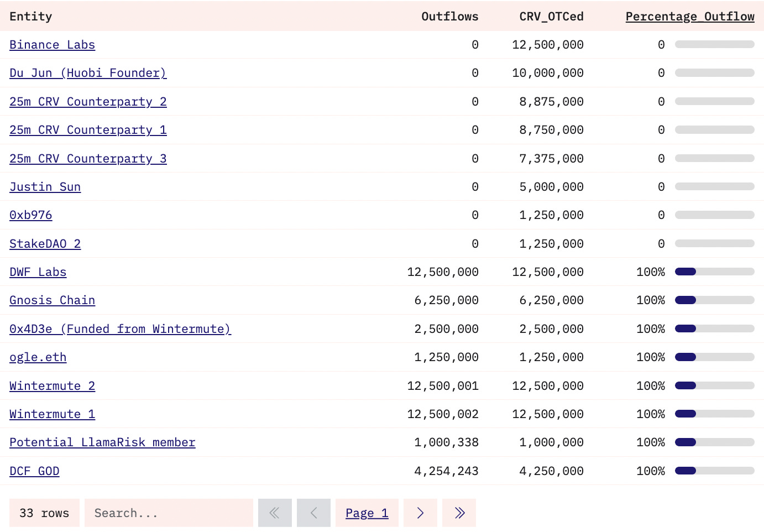Select Wintermute 2 outflows value 12,500,001
The width and height of the screenshot is (764, 532).
pyautogui.click(x=443, y=386)
